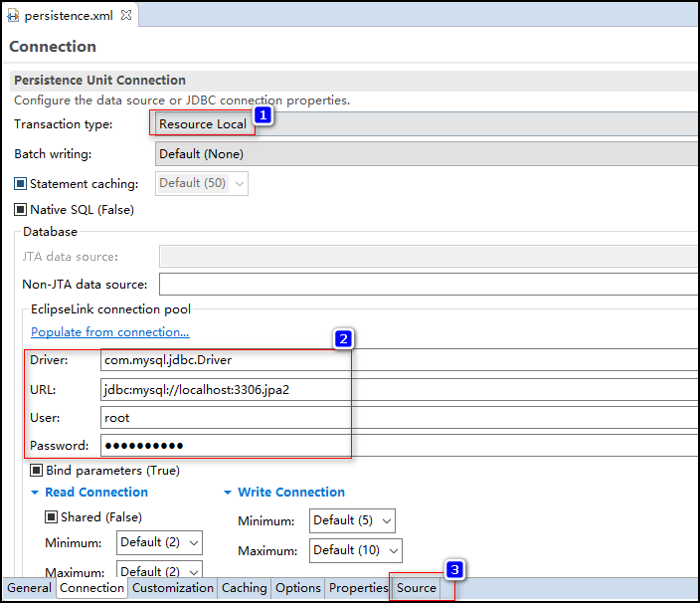Select the persistence.xml editor tab

click(x=69, y=16)
